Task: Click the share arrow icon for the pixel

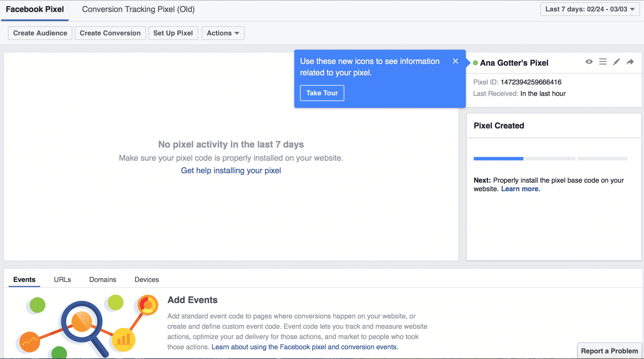Action: pos(630,62)
